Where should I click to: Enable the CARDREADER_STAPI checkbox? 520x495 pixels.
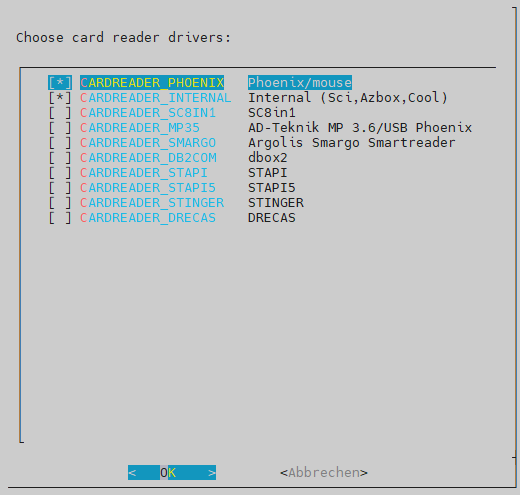pyautogui.click(x=60, y=173)
